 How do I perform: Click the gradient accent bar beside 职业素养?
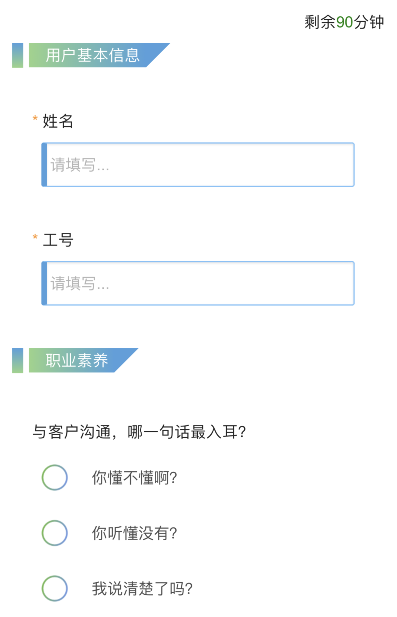[x=17, y=360]
